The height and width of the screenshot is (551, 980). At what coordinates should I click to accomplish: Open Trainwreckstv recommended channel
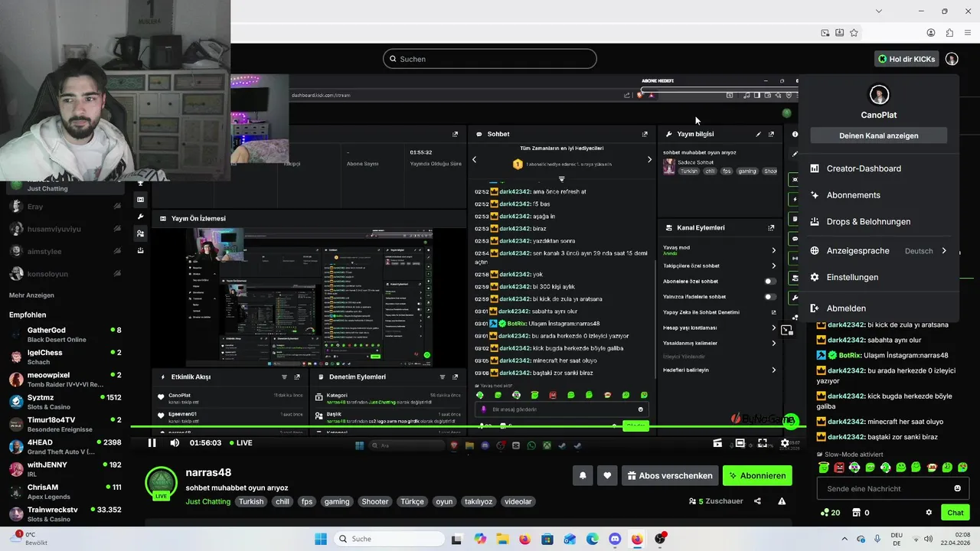65,514
